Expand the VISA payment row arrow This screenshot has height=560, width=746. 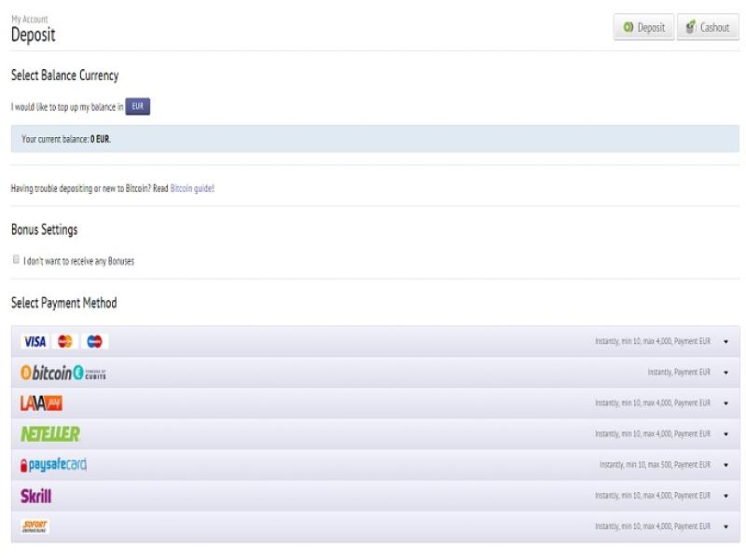click(725, 342)
